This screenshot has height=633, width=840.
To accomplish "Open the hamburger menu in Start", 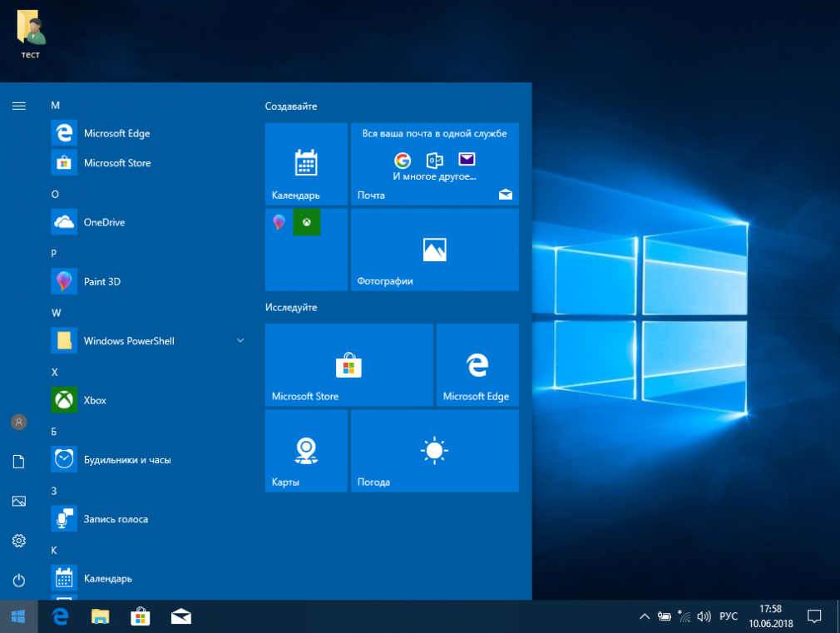I will pos(19,106).
